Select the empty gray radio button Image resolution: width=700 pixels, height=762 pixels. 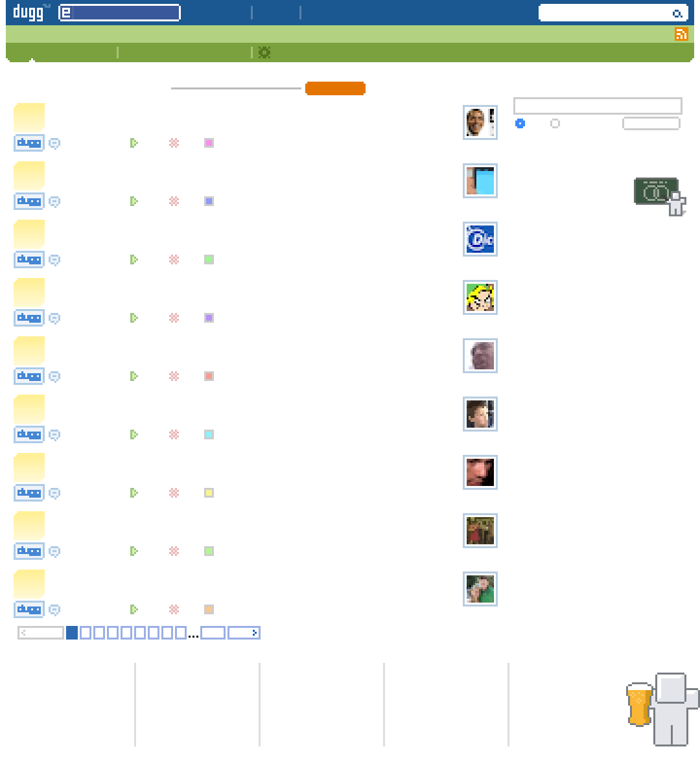click(x=555, y=123)
